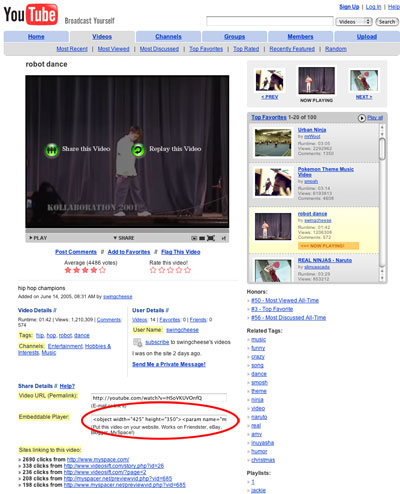400x494 pixels.
Task: Switch the player to medium size icon
Action: [x=202, y=238]
